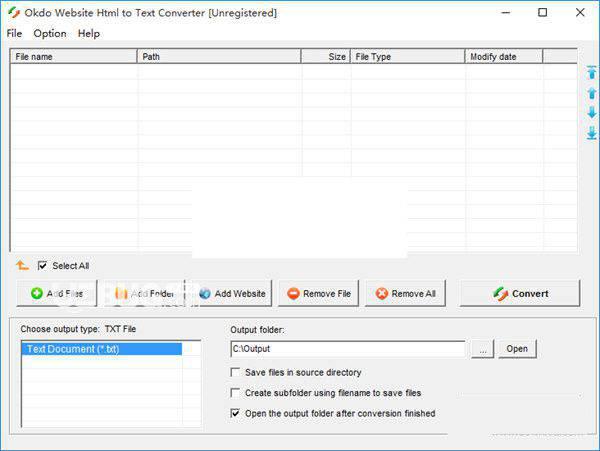Image resolution: width=600 pixels, height=451 pixels.
Task: Open the output folder with Open button
Action: 517,349
